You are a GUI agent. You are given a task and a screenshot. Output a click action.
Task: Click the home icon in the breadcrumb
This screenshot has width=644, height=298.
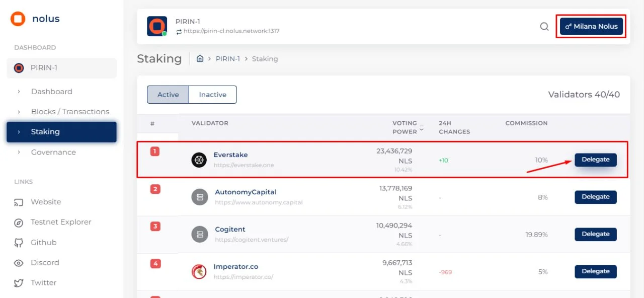(200, 58)
